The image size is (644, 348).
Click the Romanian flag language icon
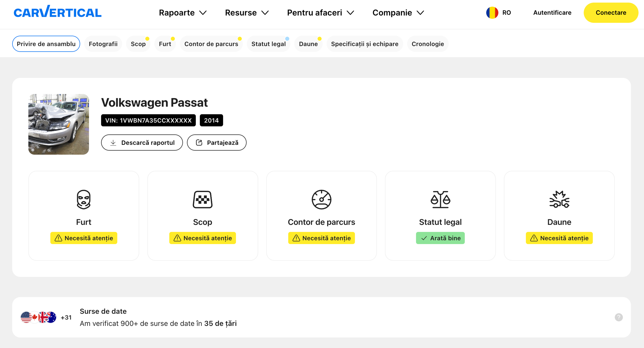pyautogui.click(x=492, y=13)
